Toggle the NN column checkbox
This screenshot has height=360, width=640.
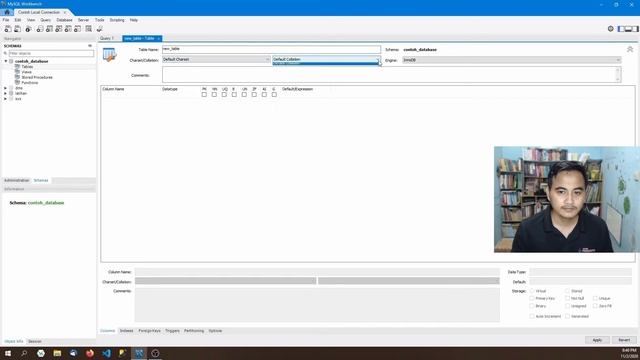[x=214, y=94]
